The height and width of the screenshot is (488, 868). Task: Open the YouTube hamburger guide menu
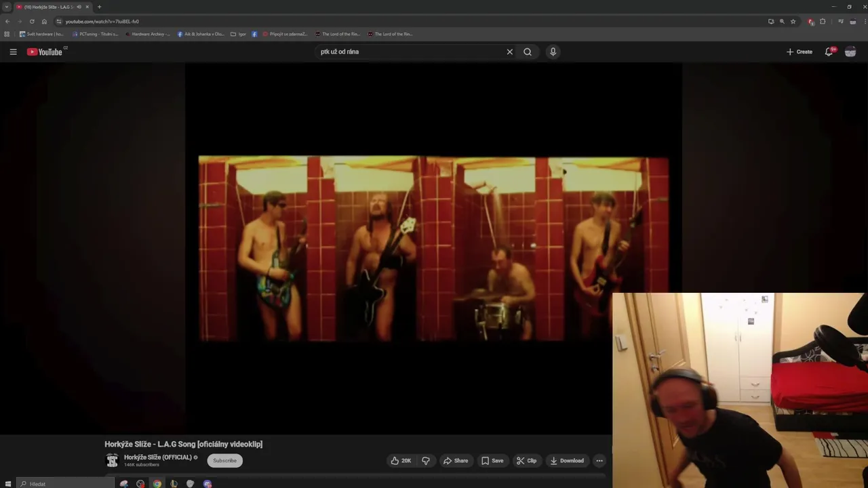pos(13,52)
